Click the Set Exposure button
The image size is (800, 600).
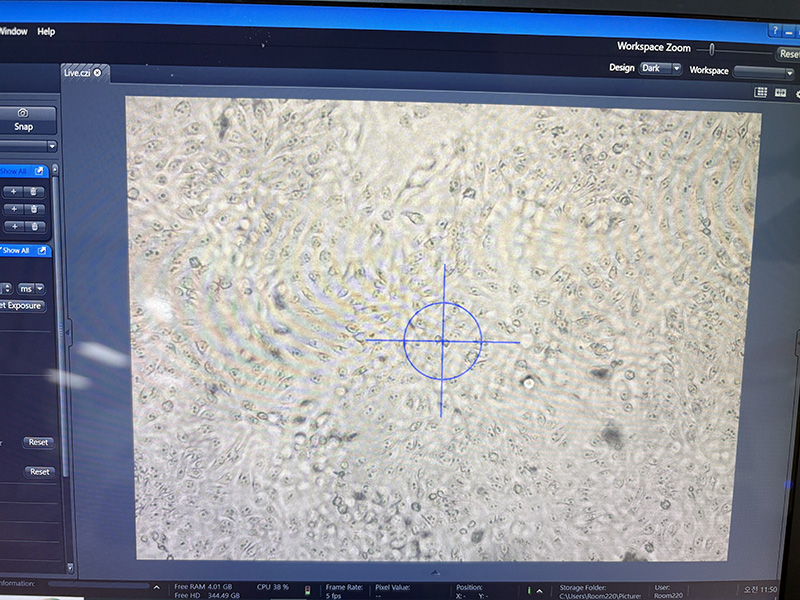[x=20, y=305]
